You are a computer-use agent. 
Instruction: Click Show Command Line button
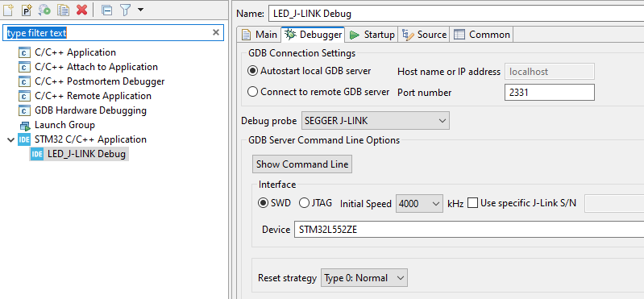[x=302, y=164]
